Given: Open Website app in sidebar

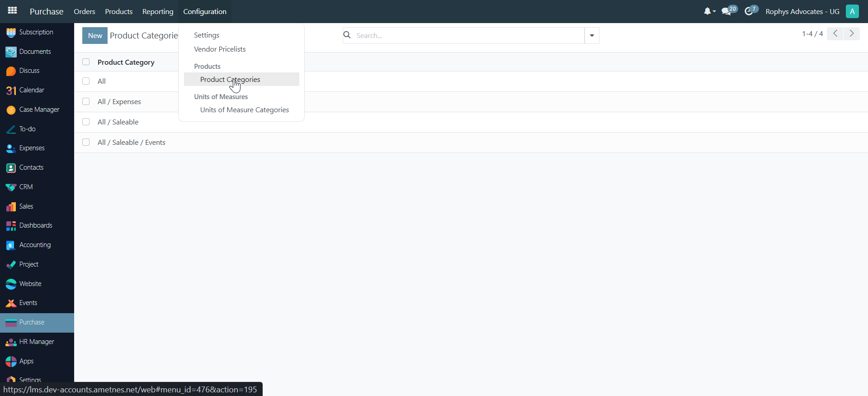Looking at the screenshot, I should [x=37, y=284].
